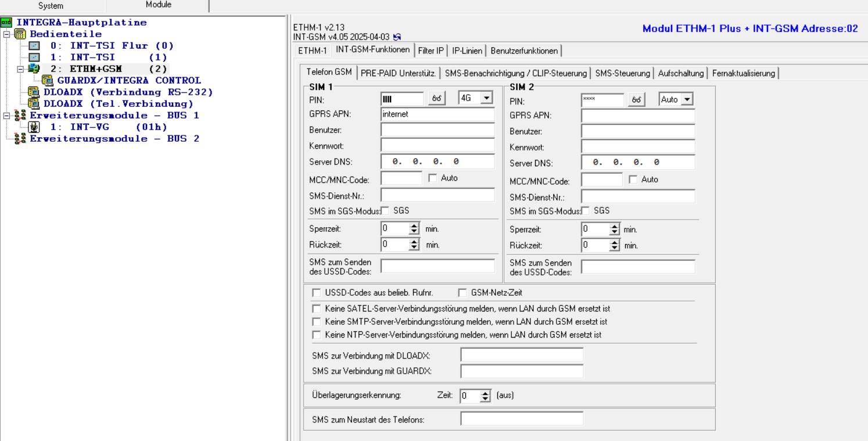Enable SIM 1 MCC/MNC Auto checkbox
Screen dimensions: 868x441
tap(432, 179)
